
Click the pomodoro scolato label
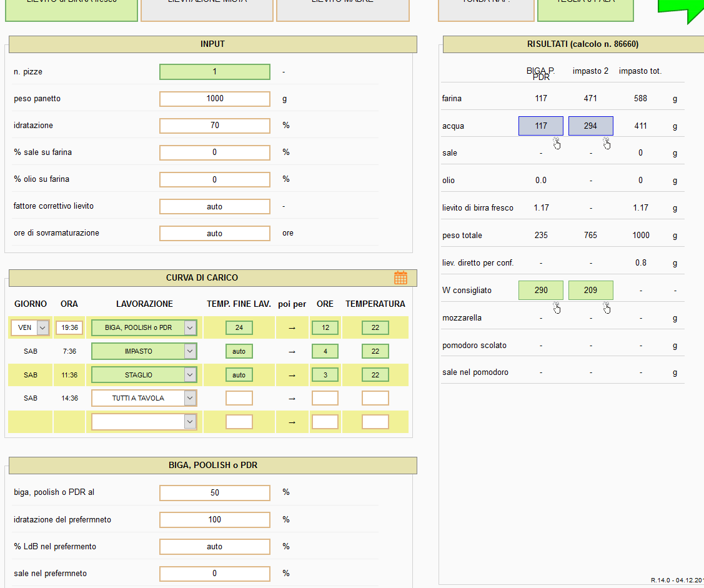[x=474, y=345]
